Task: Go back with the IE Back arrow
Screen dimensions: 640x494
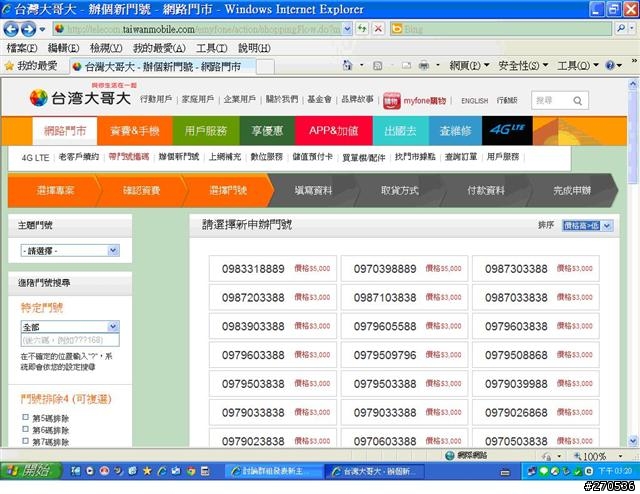Action: (x=11, y=29)
